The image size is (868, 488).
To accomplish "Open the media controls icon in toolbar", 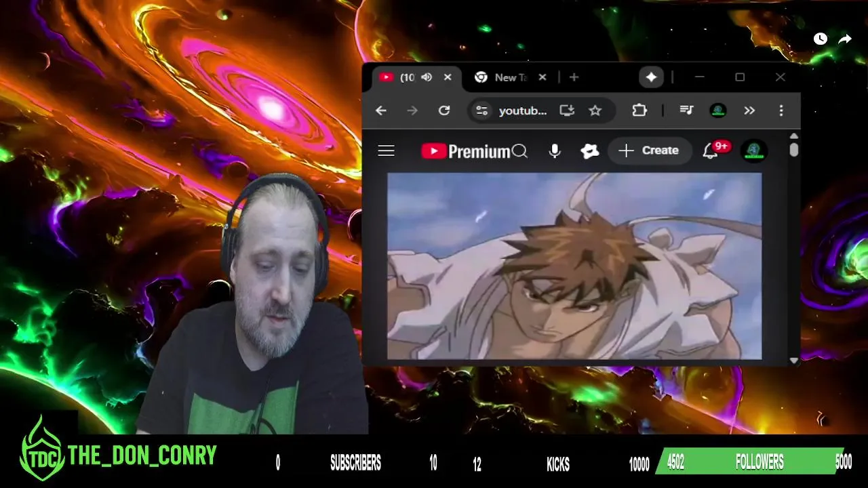I will pos(686,110).
